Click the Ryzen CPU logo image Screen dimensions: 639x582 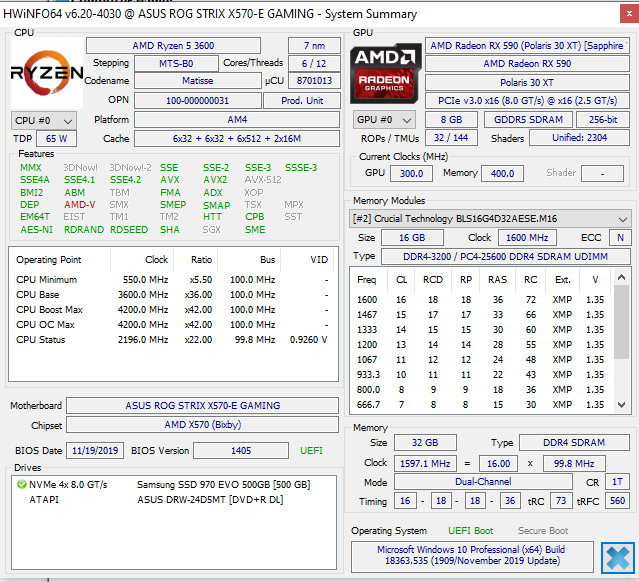[47, 73]
